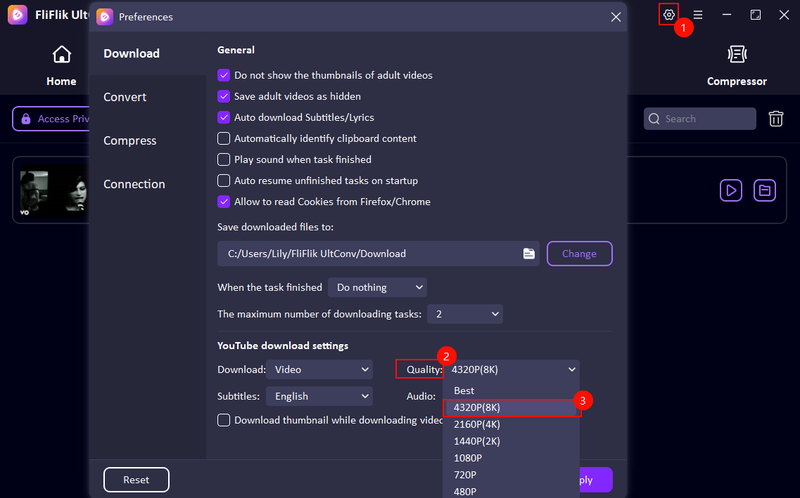Open file location folder icon for video
The image size is (800, 498).
click(764, 190)
